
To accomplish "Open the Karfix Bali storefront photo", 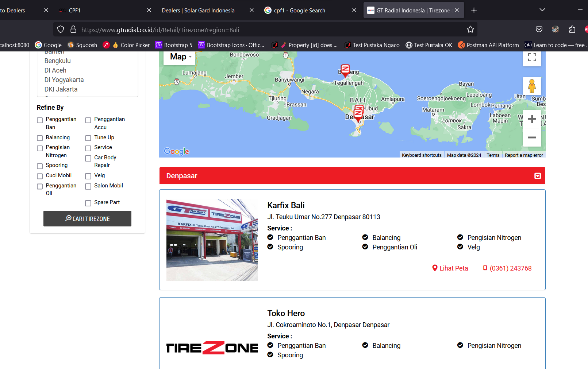I will click(212, 240).
